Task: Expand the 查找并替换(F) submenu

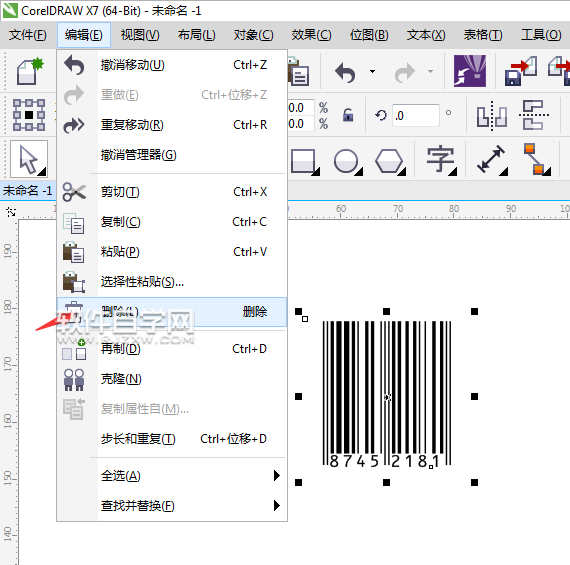Action: click(172, 506)
